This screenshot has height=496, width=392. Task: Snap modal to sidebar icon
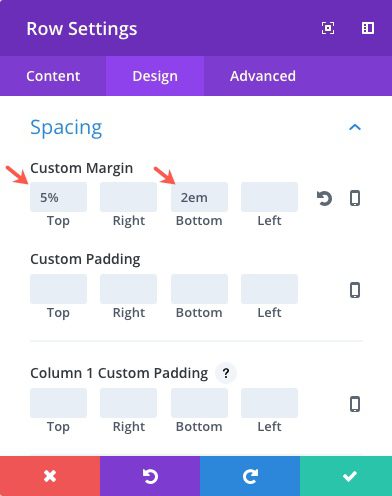(368, 28)
